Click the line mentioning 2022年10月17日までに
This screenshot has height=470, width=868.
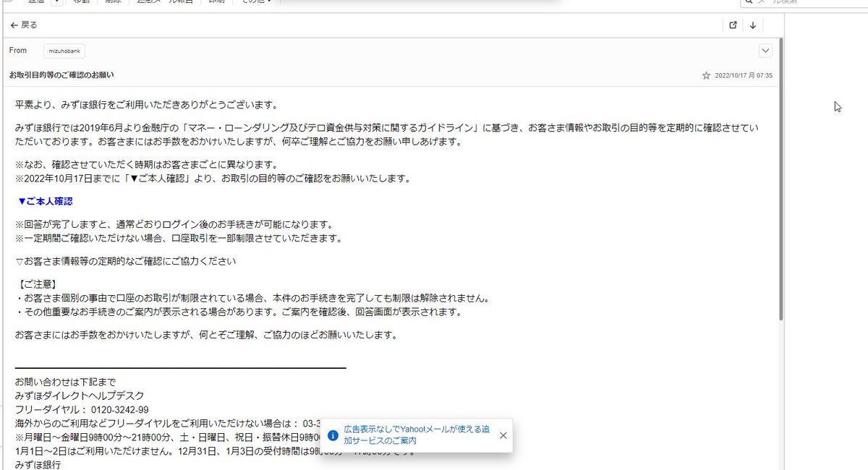(x=213, y=178)
